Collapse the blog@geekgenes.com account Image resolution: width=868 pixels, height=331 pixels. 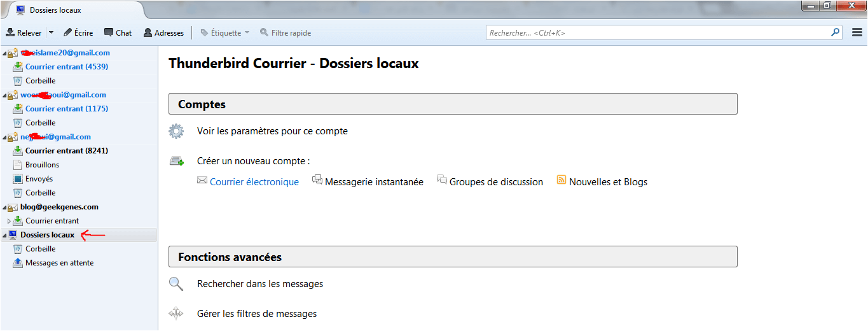[4, 208]
